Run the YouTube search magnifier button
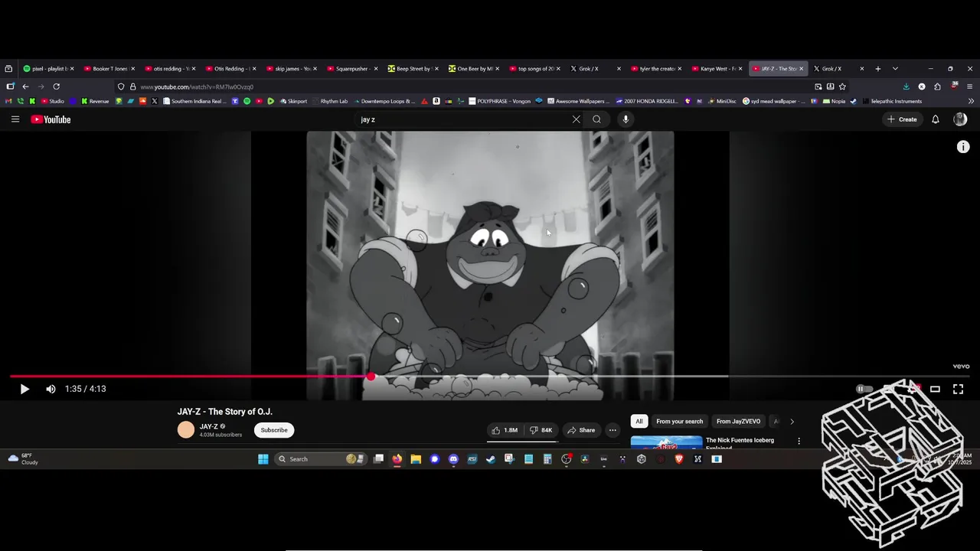Screen dimensions: 980x551 coord(597,119)
